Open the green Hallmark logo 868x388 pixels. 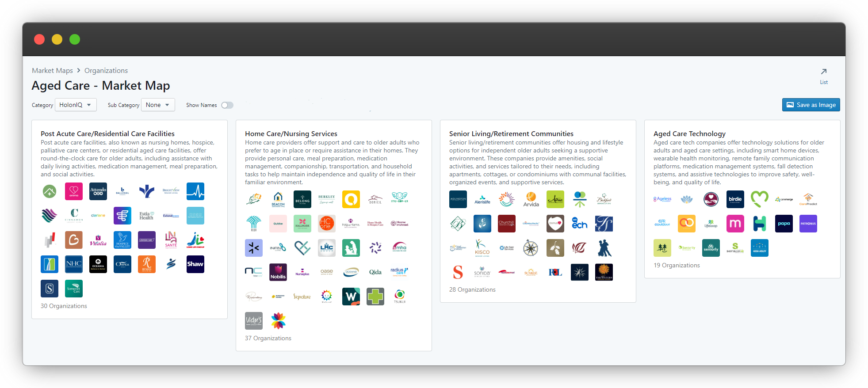coord(302,224)
